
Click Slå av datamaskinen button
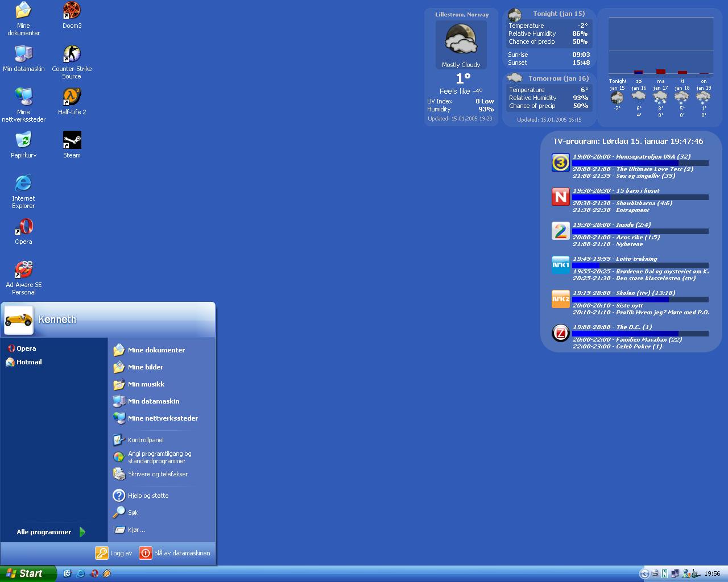[x=175, y=553]
